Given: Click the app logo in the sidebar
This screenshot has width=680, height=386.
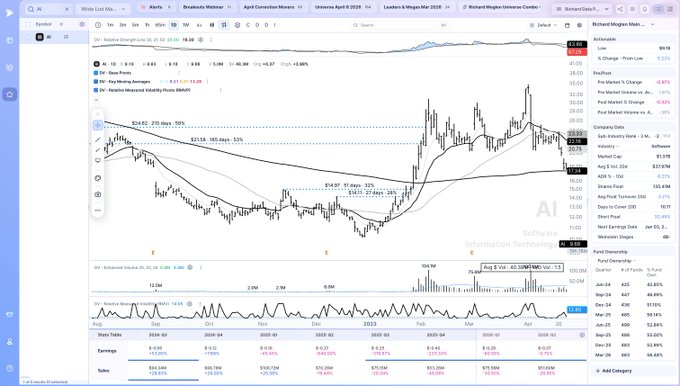Looking at the screenshot, I should click(x=10, y=13).
